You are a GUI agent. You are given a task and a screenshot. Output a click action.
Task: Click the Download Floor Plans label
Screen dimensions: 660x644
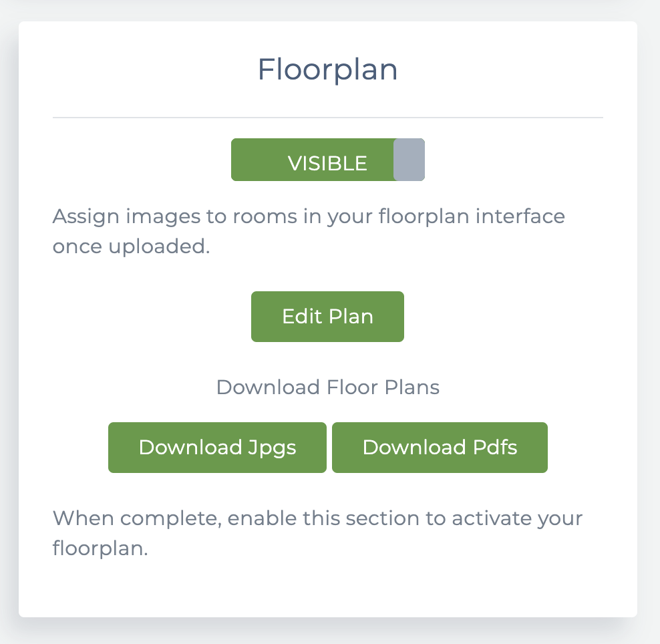click(x=327, y=387)
